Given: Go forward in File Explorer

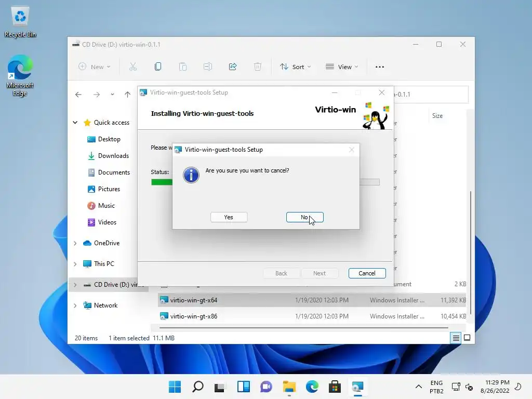Looking at the screenshot, I should coord(97,95).
